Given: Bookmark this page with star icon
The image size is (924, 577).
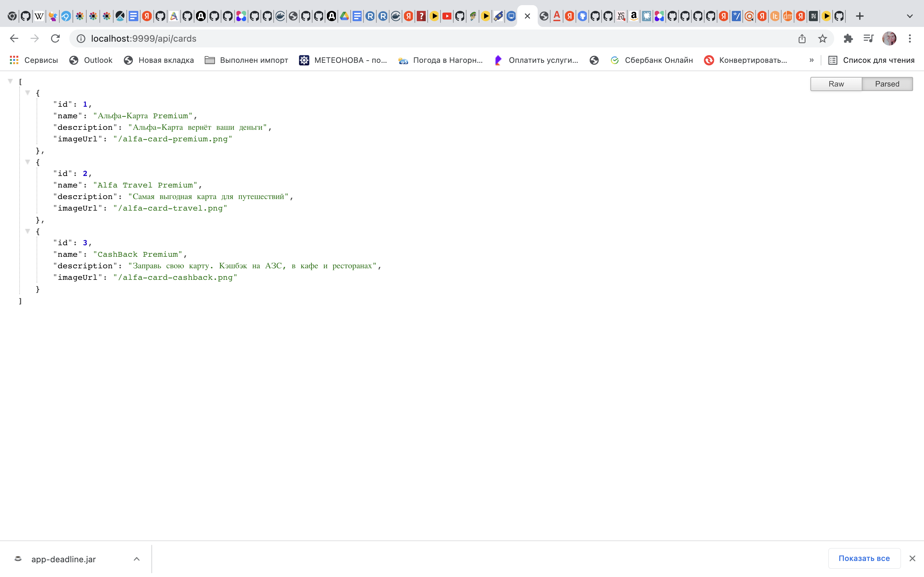Looking at the screenshot, I should click(x=822, y=38).
